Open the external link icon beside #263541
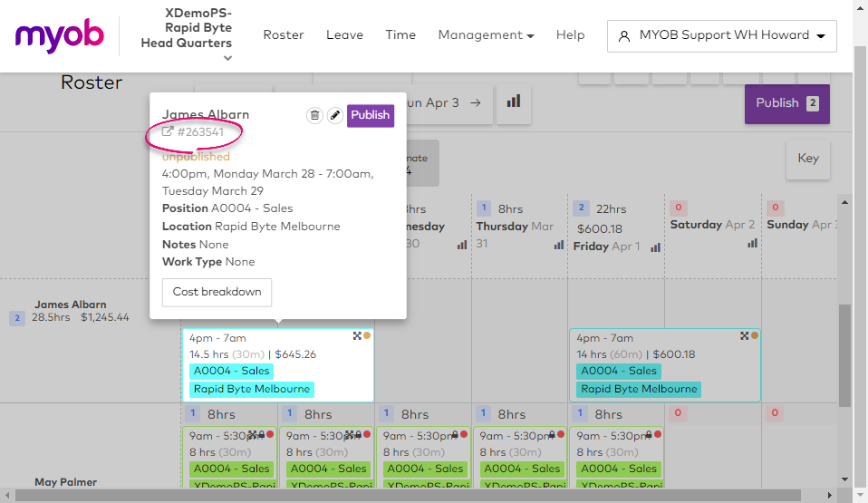Viewport: 868px width, 503px height. point(168,132)
